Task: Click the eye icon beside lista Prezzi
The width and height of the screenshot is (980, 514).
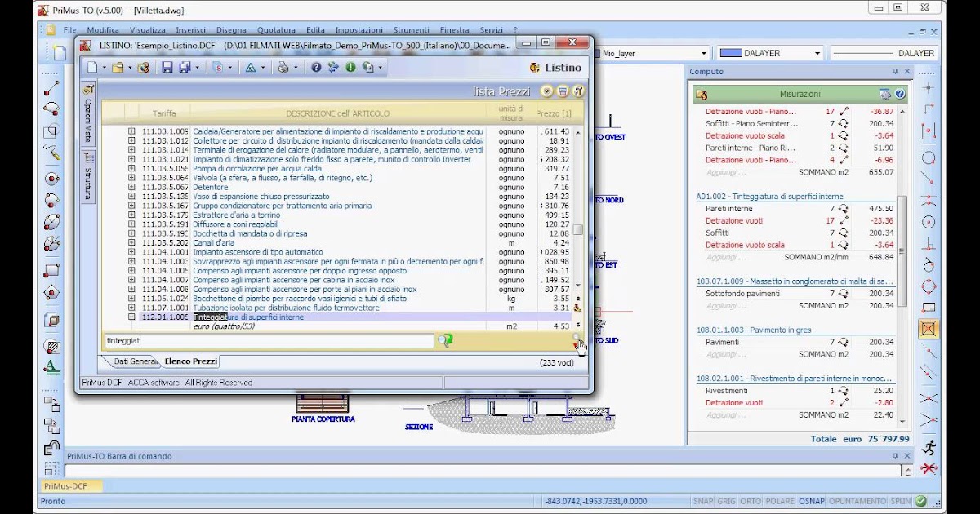Action: 547,91
